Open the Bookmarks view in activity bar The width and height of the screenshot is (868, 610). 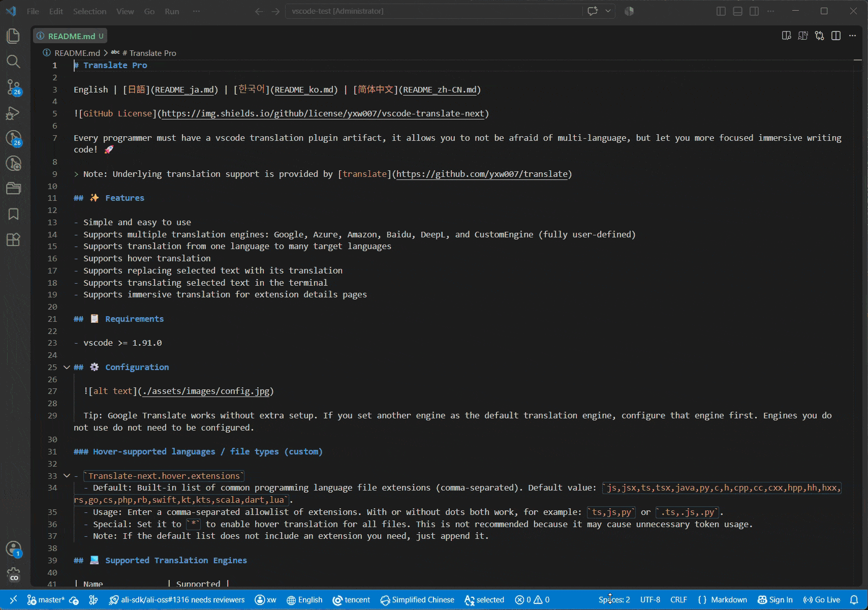13,214
